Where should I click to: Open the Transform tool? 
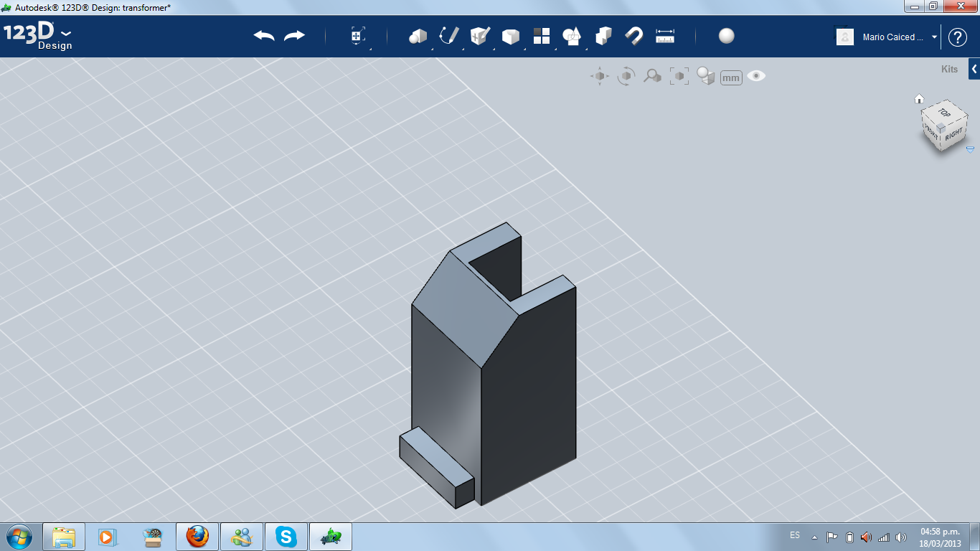[x=358, y=37]
